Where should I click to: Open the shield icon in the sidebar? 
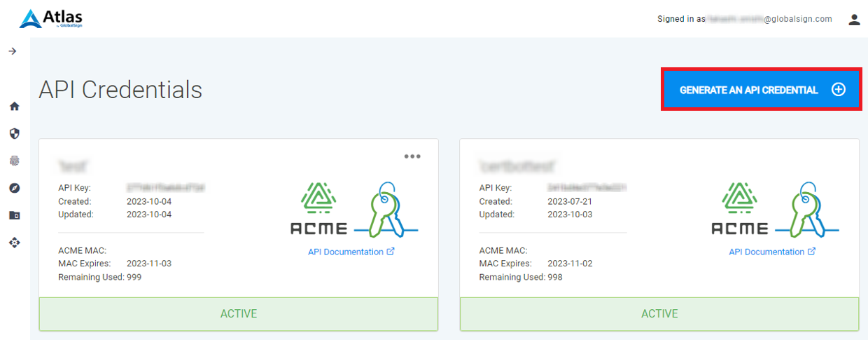14,133
